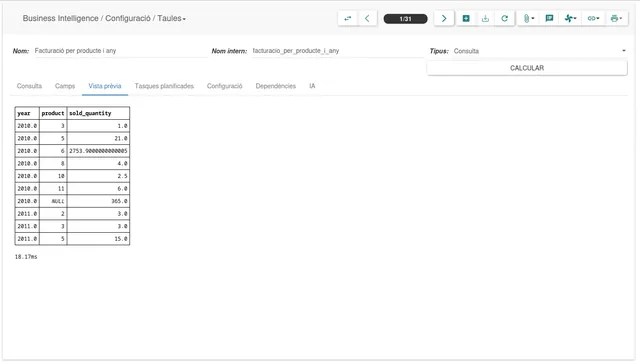
Task: Click the 1/31 record counter
Action: [x=405, y=19]
